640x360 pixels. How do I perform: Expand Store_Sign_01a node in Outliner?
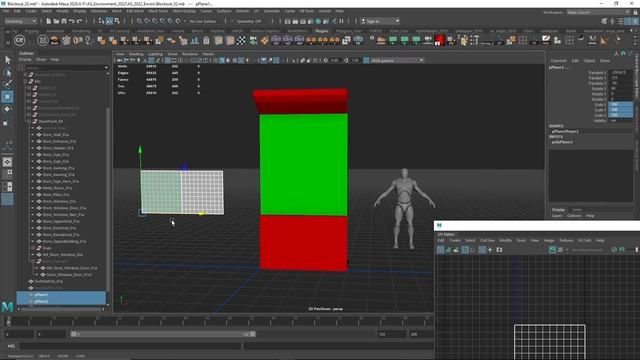(x=33, y=155)
